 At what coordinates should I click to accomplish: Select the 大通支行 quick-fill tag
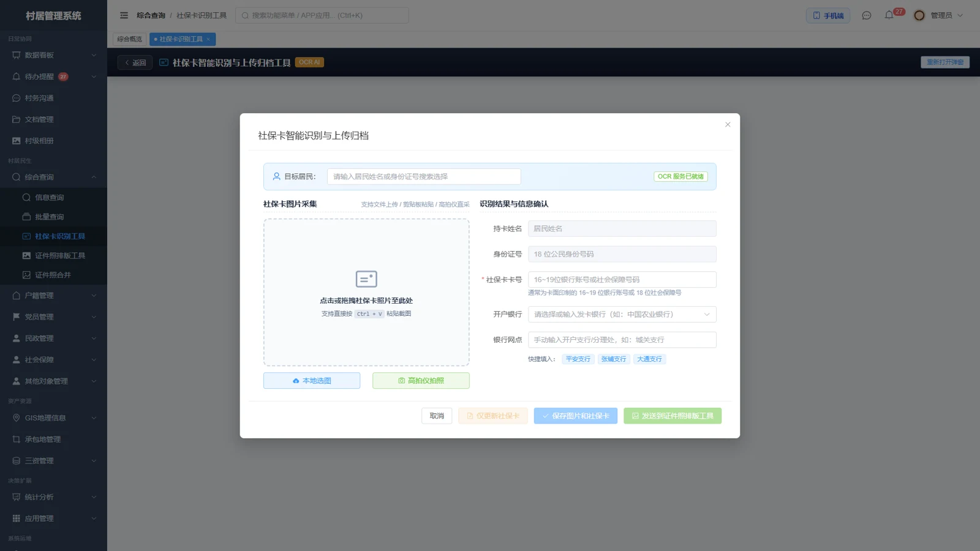tap(649, 359)
